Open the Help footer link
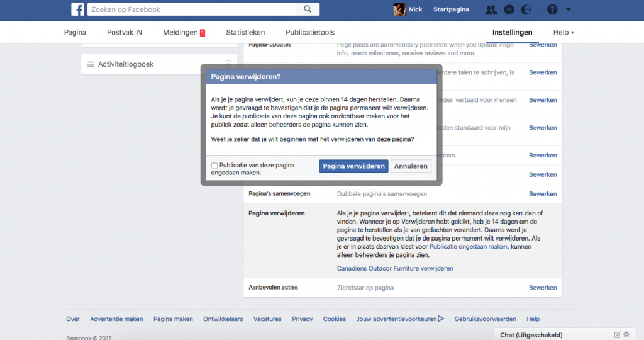Screen dimensions: 644x340 (533, 319)
